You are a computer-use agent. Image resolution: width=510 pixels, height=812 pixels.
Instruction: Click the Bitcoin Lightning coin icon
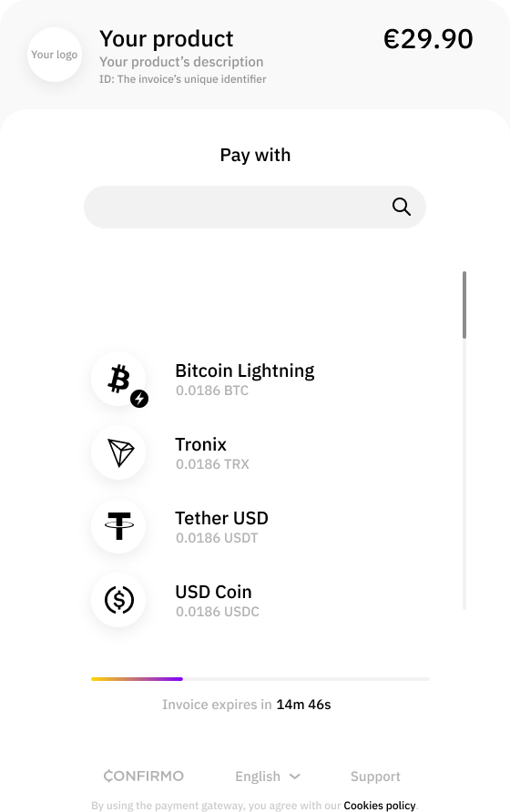(x=118, y=379)
